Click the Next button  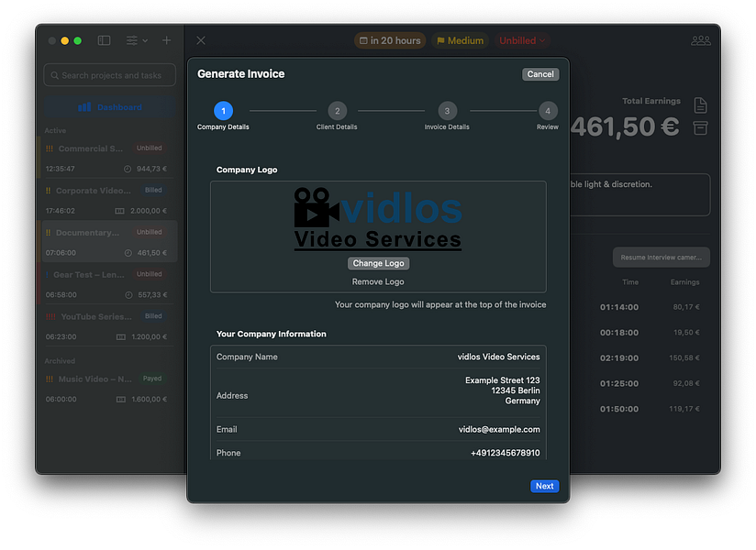coord(545,486)
